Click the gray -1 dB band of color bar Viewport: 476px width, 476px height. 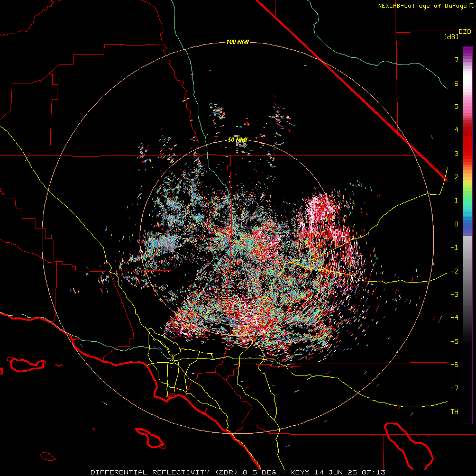[x=467, y=248]
